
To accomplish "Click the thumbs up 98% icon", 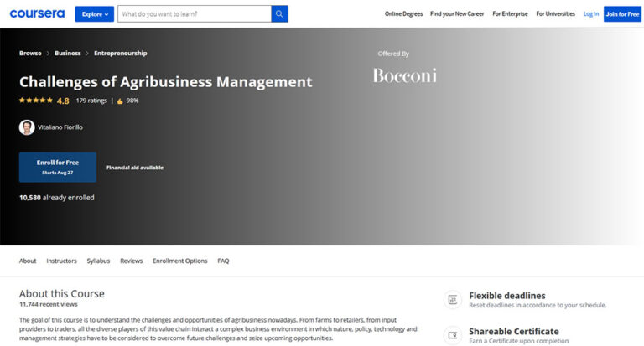I will [x=120, y=101].
